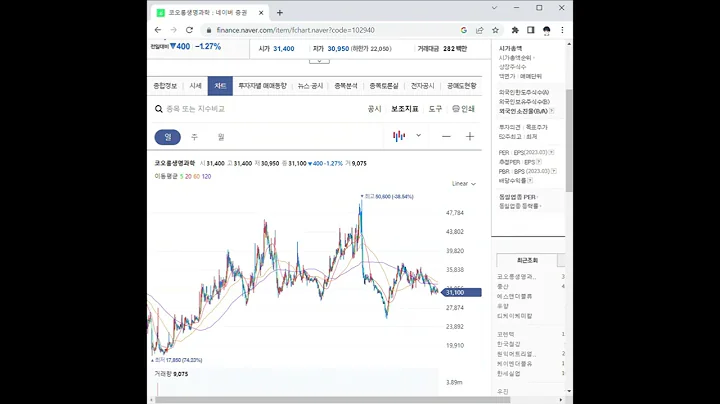Select the candlestick chart type icon
This screenshot has height=404, width=720.
point(399,136)
